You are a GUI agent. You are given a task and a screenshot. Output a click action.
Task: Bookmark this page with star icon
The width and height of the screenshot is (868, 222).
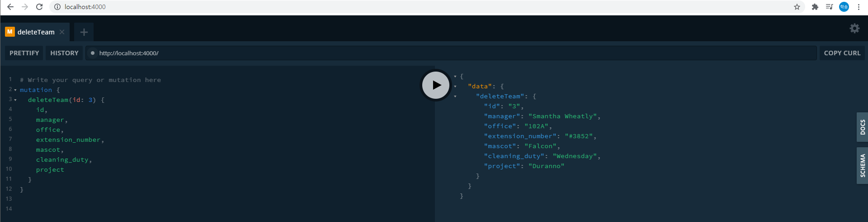pos(797,7)
